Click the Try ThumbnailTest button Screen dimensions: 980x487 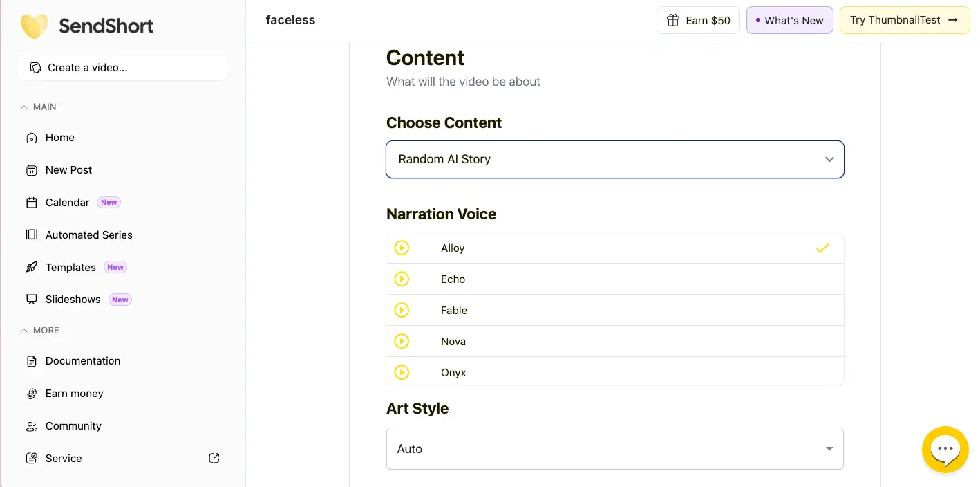pos(904,20)
